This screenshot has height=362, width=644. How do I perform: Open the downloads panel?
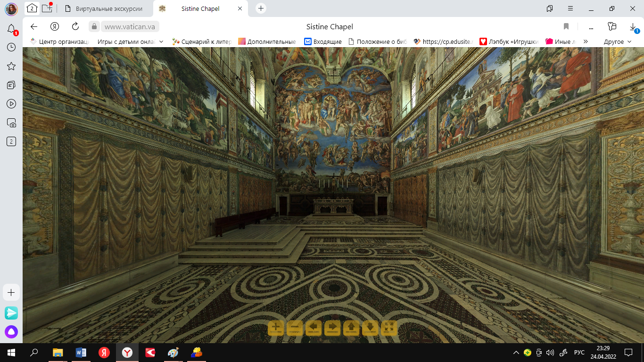pos(633,27)
